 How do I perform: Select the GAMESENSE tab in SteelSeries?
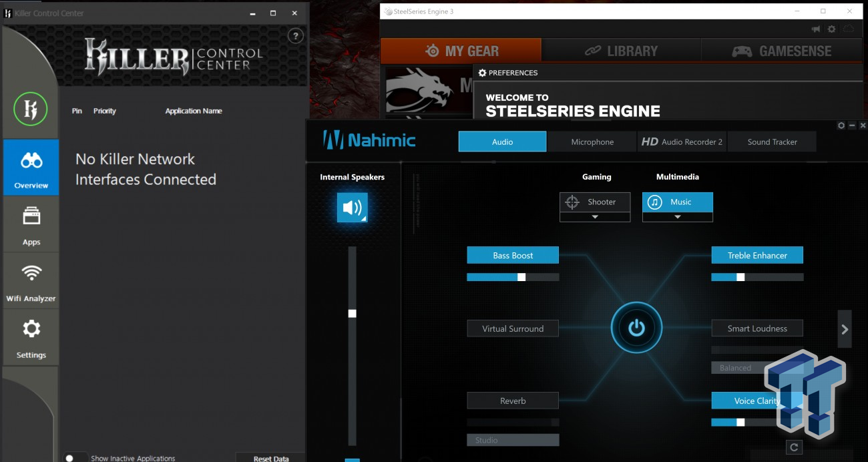782,51
